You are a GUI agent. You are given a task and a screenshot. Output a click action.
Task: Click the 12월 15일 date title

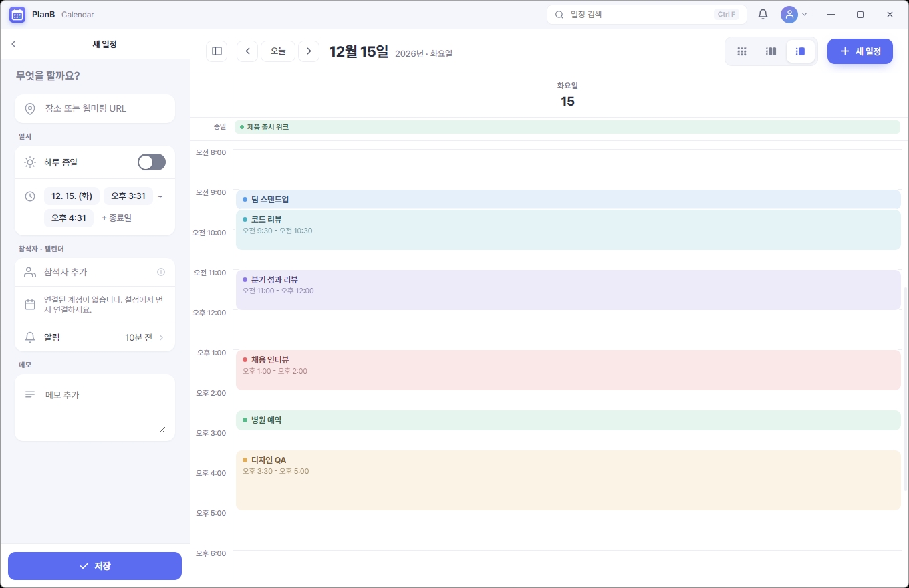click(x=359, y=51)
